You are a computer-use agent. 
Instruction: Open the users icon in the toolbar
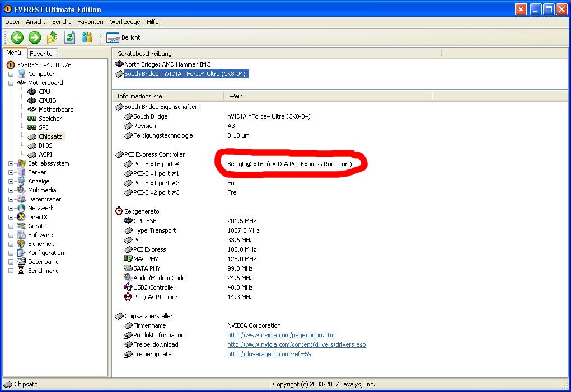coord(87,37)
